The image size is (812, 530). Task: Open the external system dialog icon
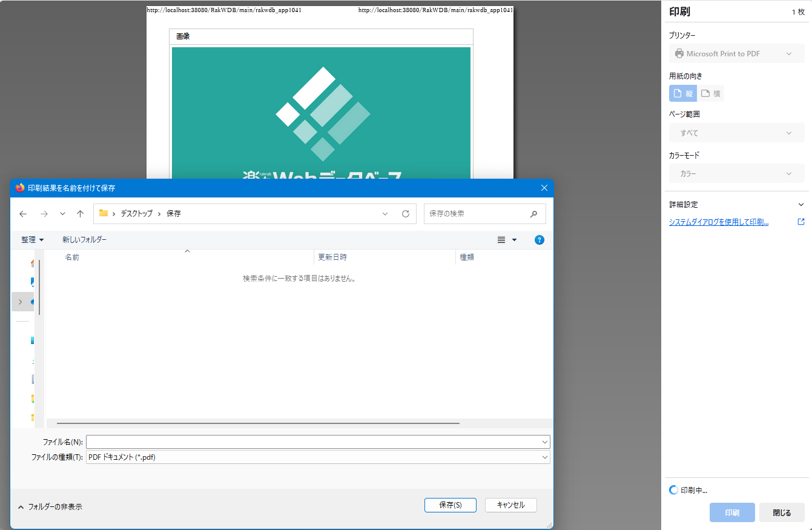(801, 222)
